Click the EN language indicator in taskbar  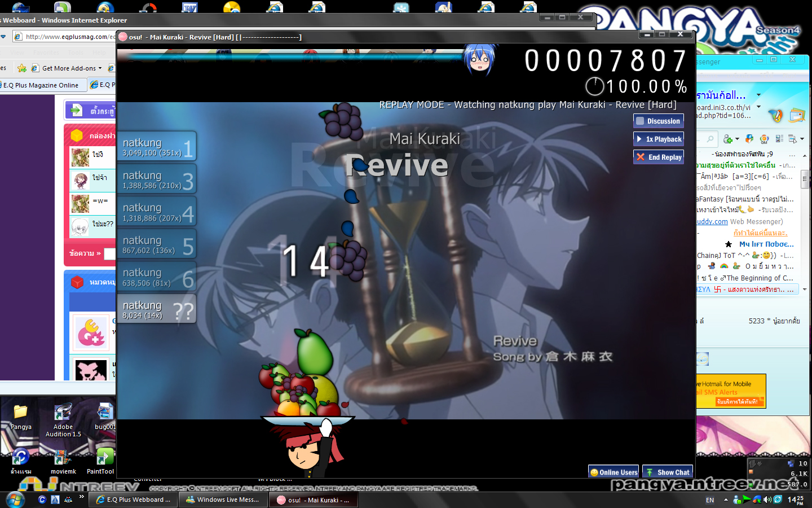[x=710, y=500]
